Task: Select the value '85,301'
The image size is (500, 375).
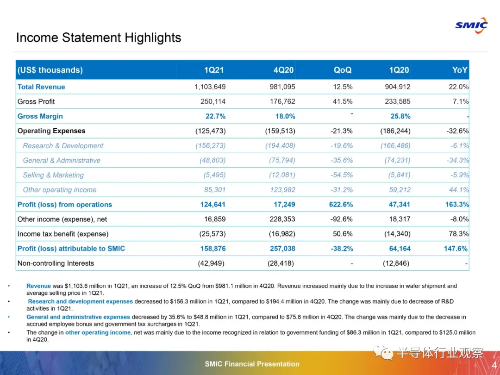Action: [215, 190]
